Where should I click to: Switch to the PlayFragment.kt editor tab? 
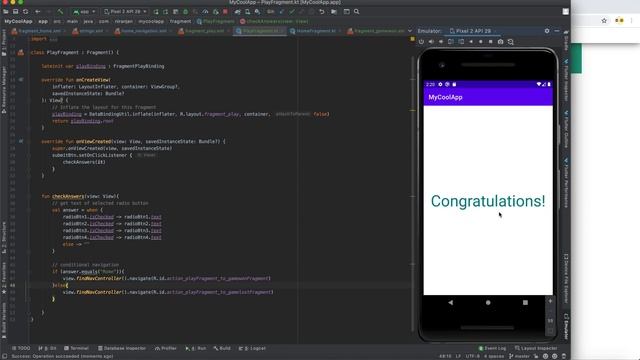(260, 31)
